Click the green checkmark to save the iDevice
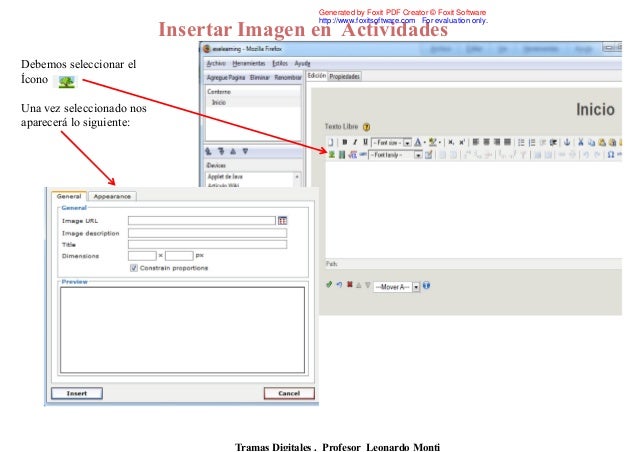 tap(329, 285)
